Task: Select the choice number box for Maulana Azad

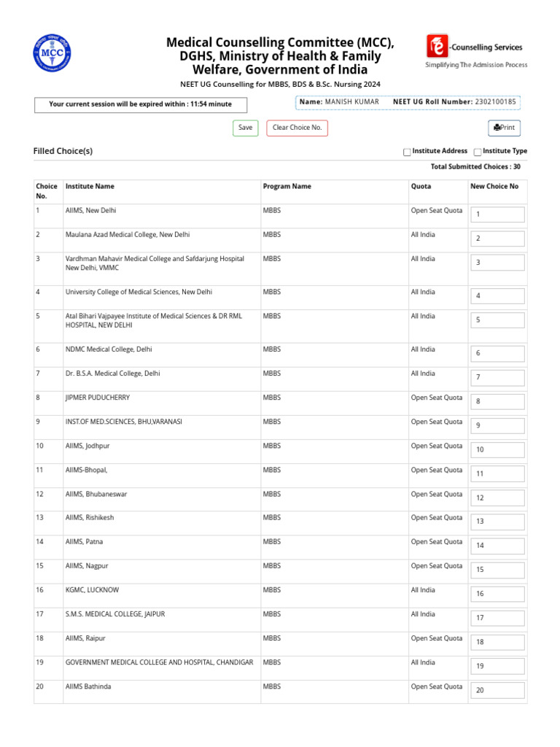Action: coord(497,239)
